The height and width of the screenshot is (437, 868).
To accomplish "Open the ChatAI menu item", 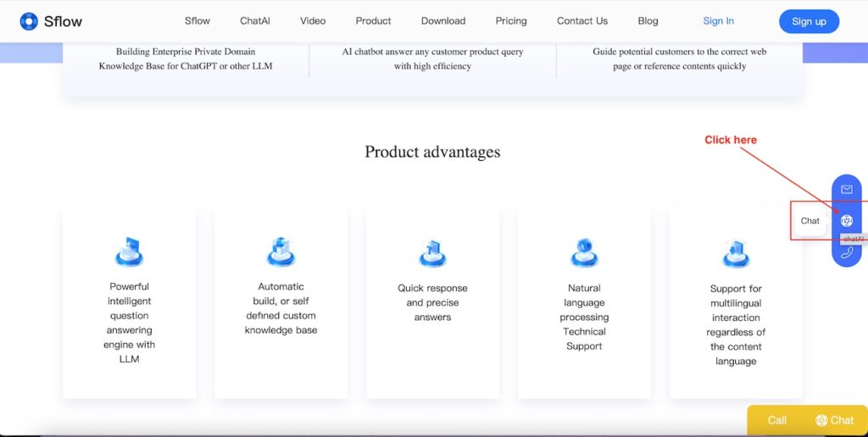I will tap(254, 21).
